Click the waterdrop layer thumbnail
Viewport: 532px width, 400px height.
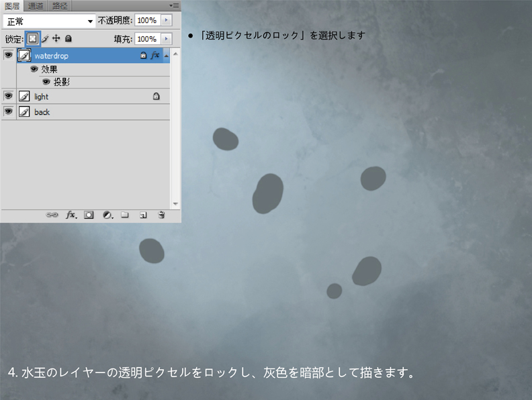(x=24, y=55)
